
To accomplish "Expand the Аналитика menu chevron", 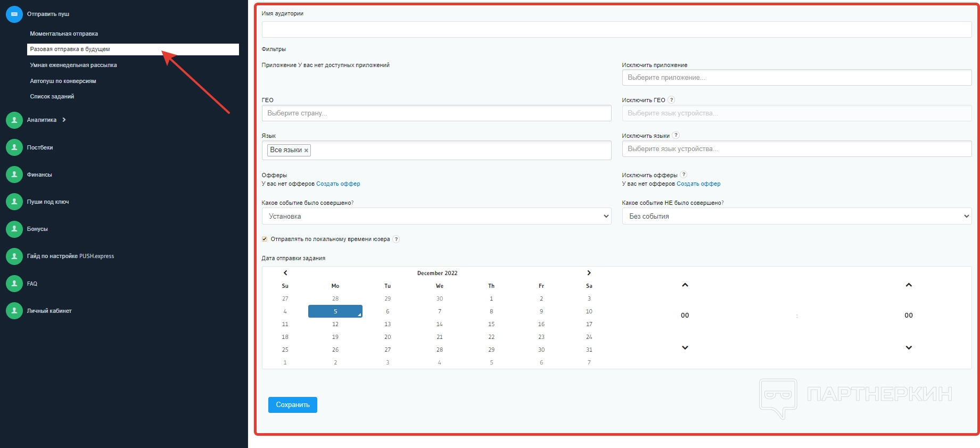I will 64,120.
